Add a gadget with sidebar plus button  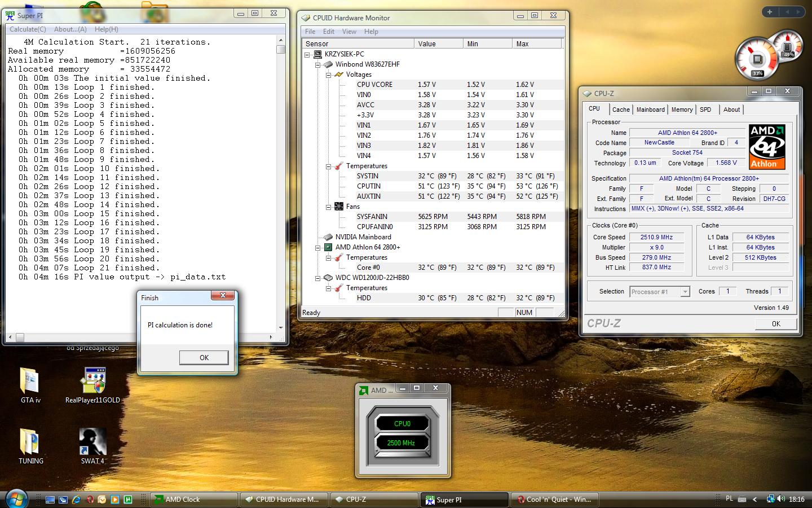[770, 11]
